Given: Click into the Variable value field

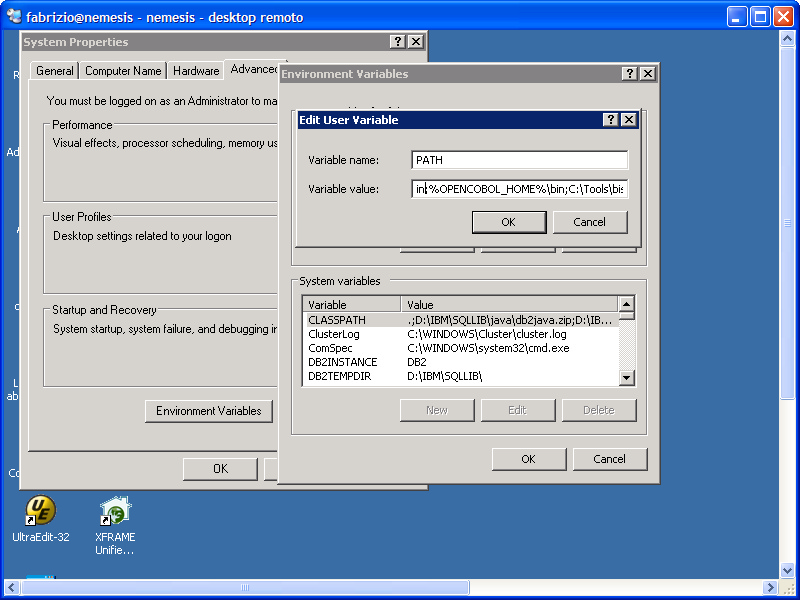Looking at the screenshot, I should tap(519, 189).
